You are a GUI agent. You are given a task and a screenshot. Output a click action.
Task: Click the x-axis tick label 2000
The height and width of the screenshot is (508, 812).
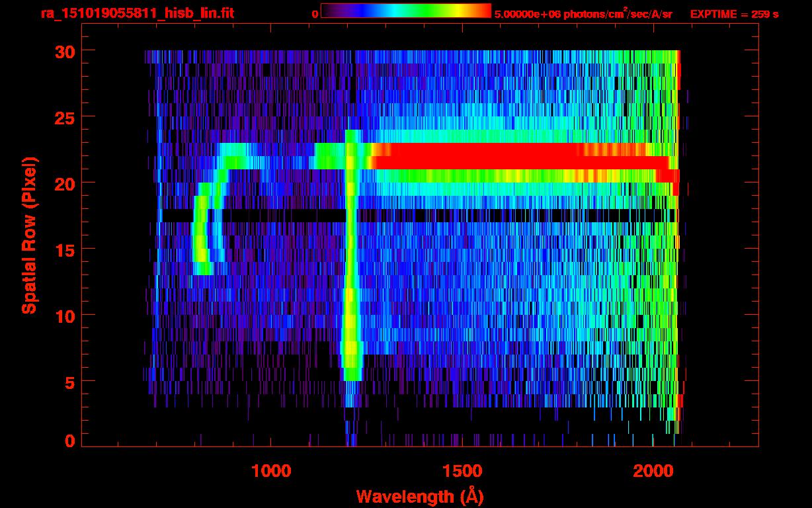(653, 471)
